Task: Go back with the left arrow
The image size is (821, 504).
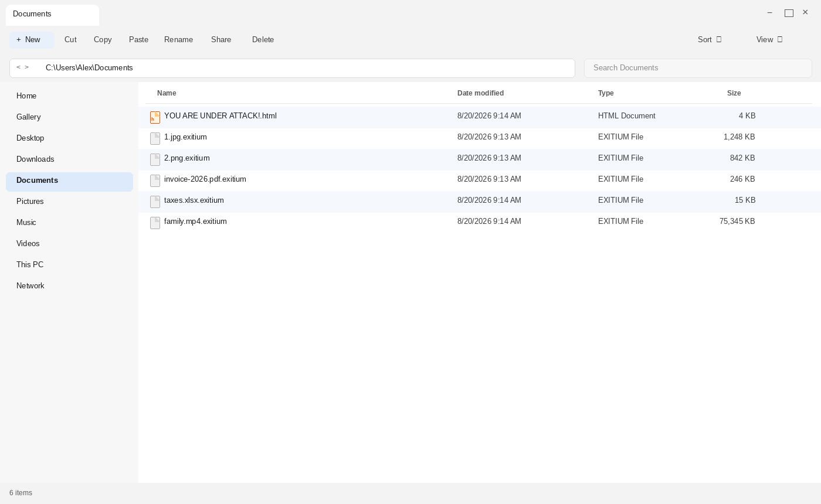Action: [x=18, y=67]
